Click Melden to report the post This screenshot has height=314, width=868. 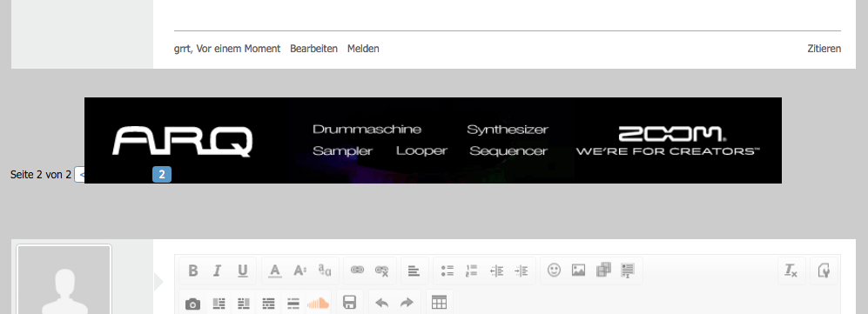363,49
